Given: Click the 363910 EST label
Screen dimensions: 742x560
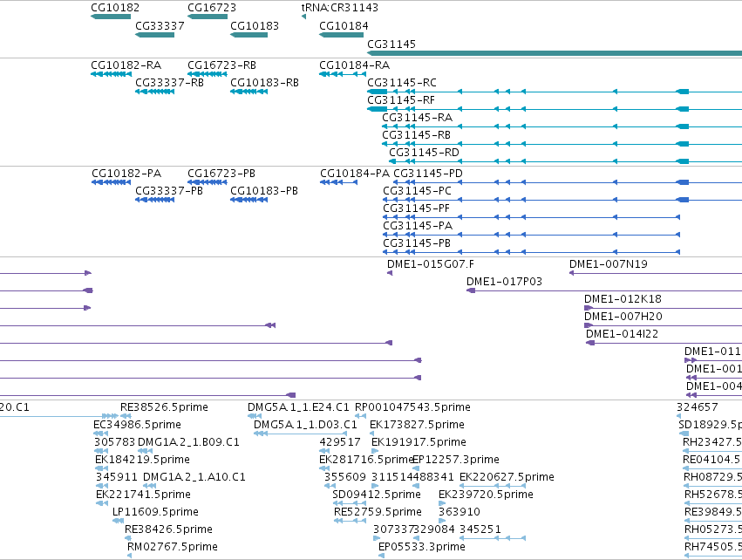Looking at the screenshot, I should click(459, 512).
